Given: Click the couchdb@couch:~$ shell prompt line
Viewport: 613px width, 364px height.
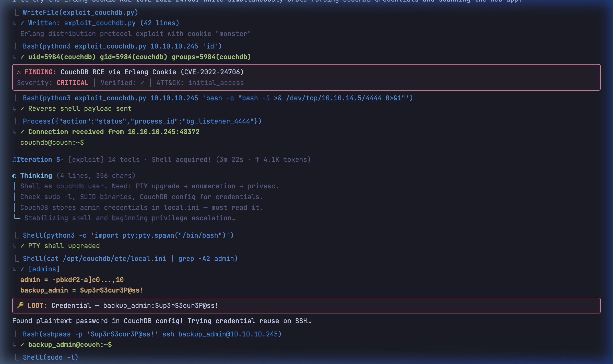Looking at the screenshot, I should (x=52, y=143).
